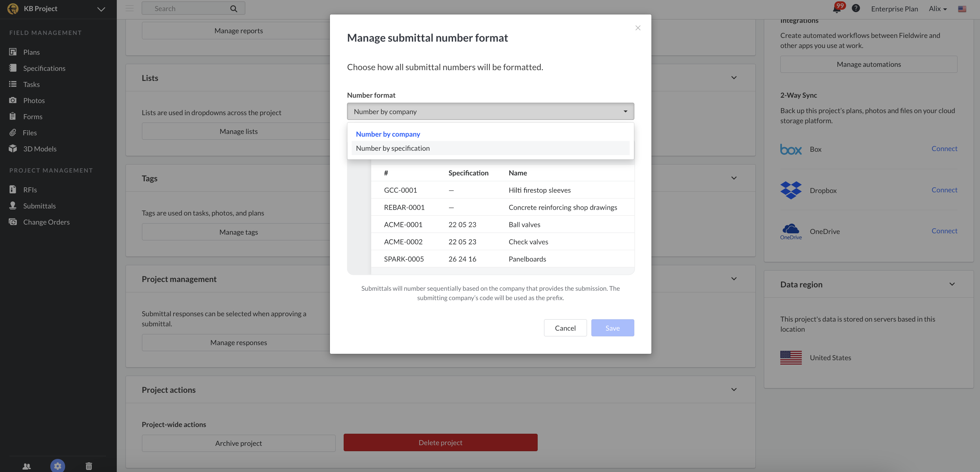Click the help question mark icon

pos(855,8)
